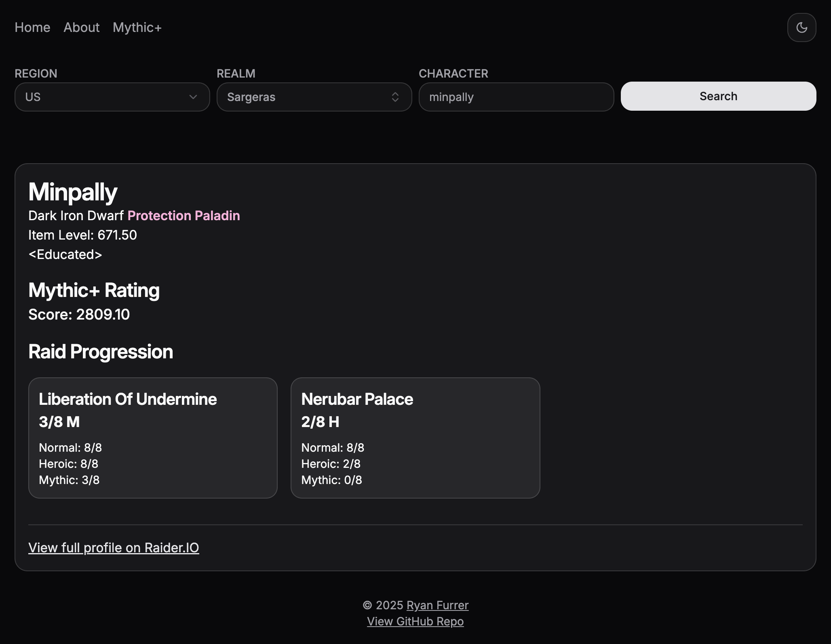Click the chevron arrow in Region select
831x644 pixels.
click(193, 97)
